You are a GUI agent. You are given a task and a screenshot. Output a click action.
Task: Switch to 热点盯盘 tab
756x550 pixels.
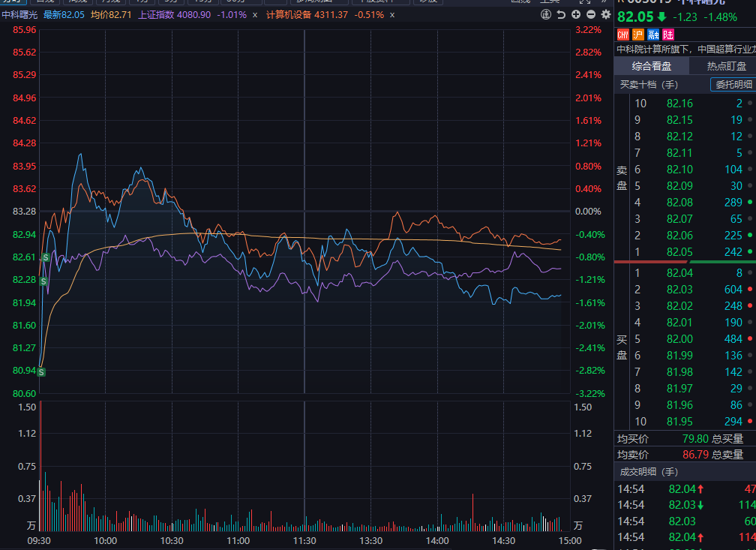click(x=726, y=66)
